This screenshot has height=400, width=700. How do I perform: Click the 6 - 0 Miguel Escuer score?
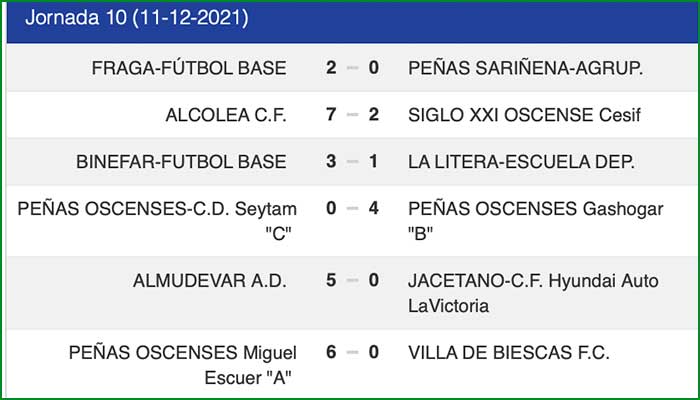click(352, 352)
